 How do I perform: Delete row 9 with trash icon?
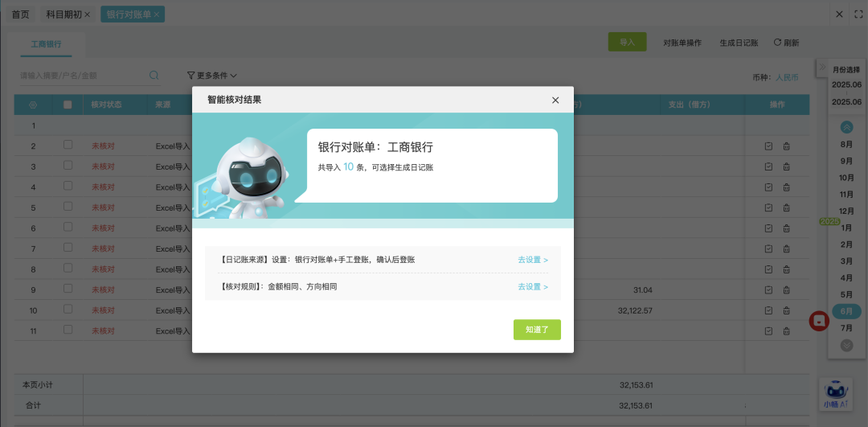click(x=786, y=289)
